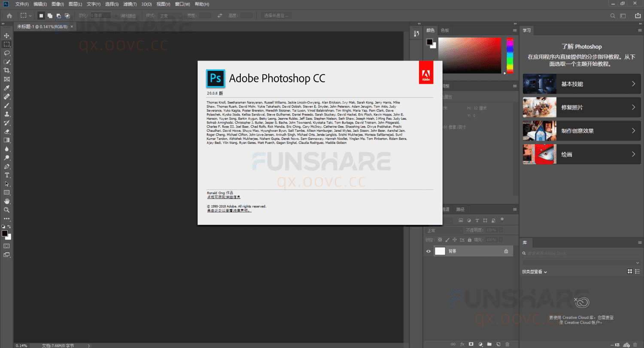
Task: Click the create new layer icon
Action: click(498, 344)
